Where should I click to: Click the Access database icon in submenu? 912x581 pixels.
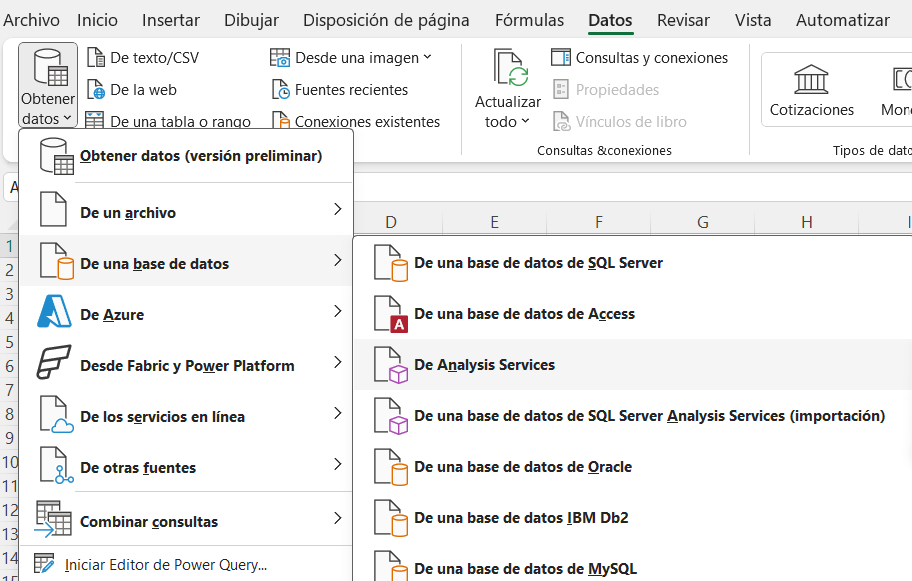pyautogui.click(x=390, y=315)
